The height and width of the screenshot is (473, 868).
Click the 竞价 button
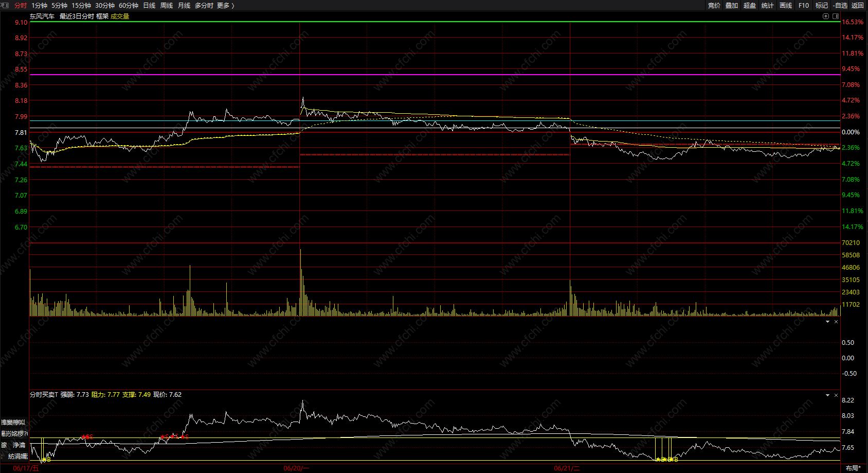(x=714, y=5)
